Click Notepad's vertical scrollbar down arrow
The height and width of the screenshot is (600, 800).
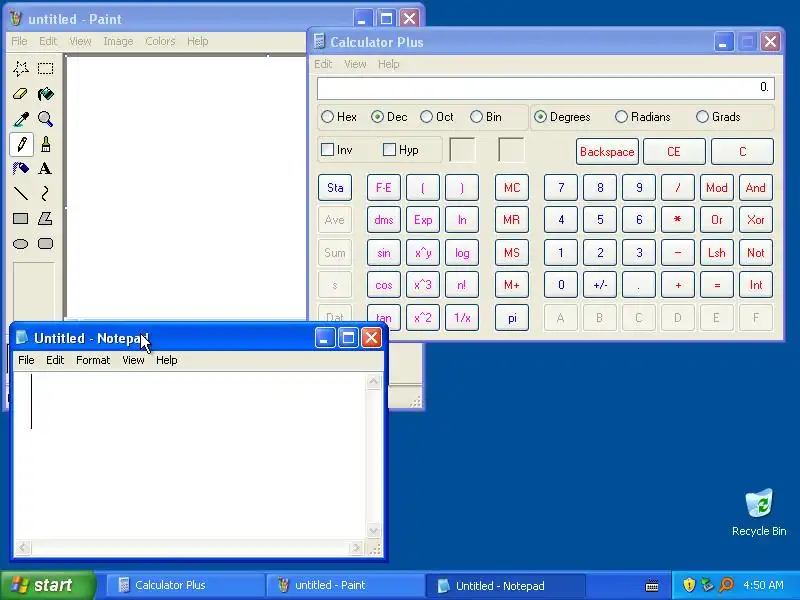click(x=373, y=531)
